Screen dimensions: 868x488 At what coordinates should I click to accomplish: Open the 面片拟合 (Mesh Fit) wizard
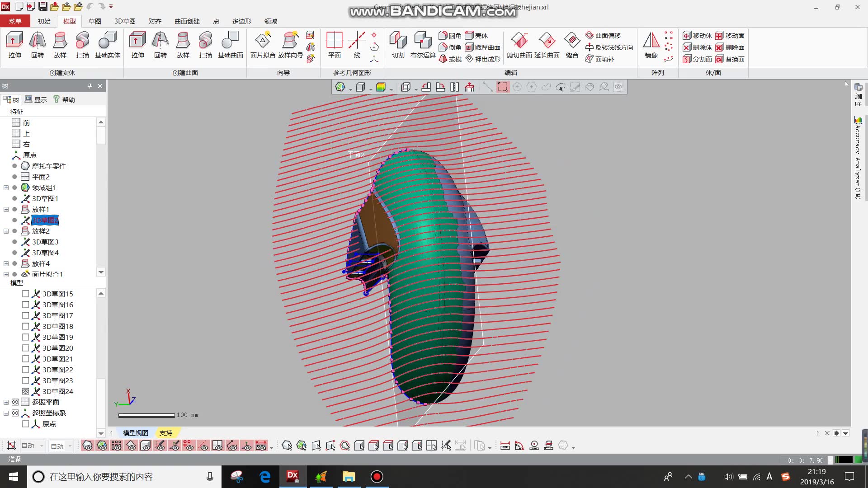tap(262, 45)
